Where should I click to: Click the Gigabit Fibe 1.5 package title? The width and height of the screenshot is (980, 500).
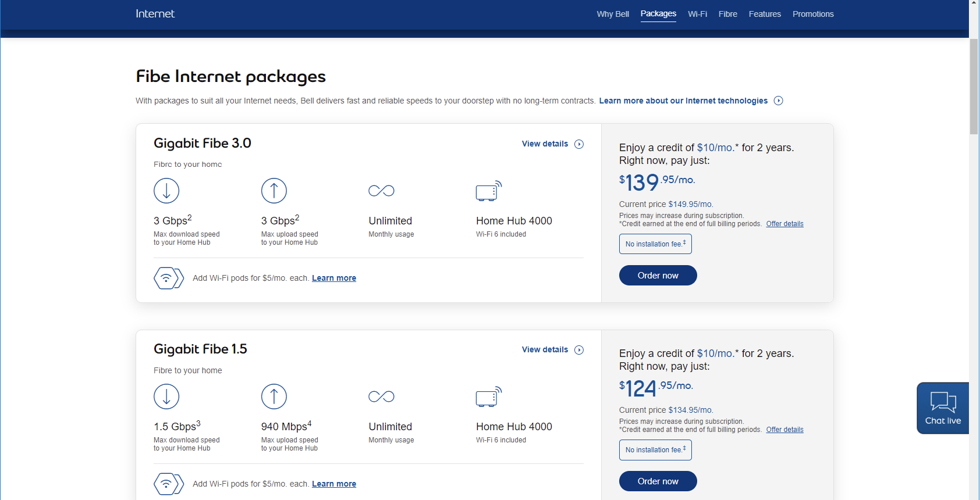coord(200,349)
